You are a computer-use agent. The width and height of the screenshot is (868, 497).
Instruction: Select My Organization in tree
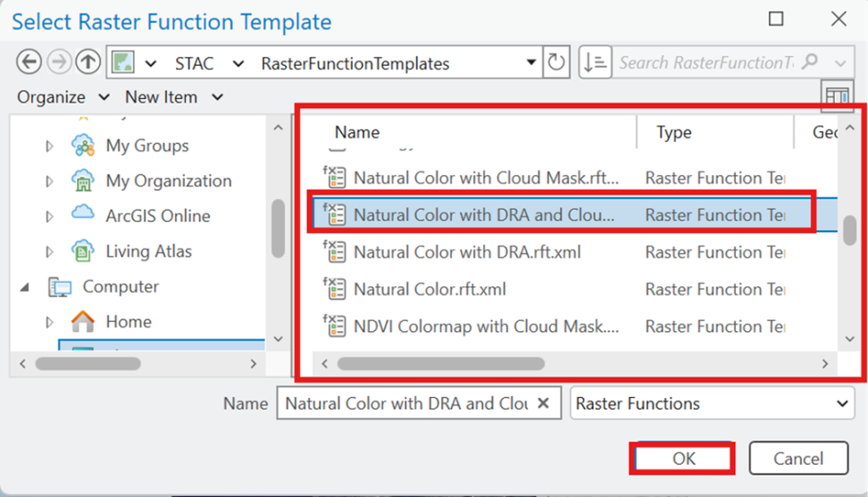[169, 181]
